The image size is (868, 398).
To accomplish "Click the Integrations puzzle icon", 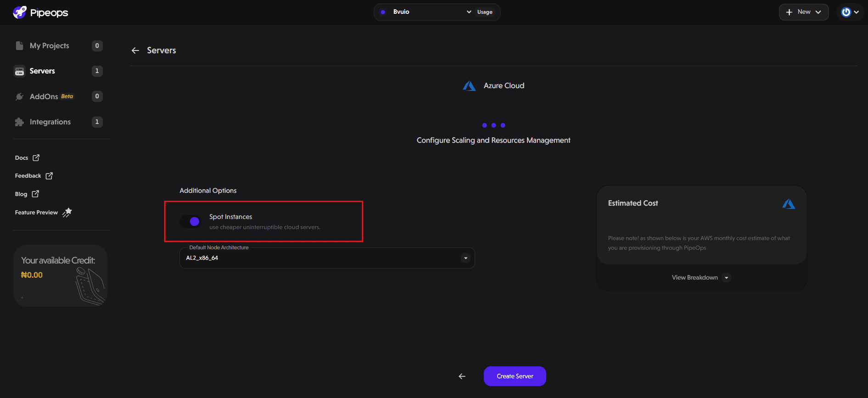I will 19,122.
